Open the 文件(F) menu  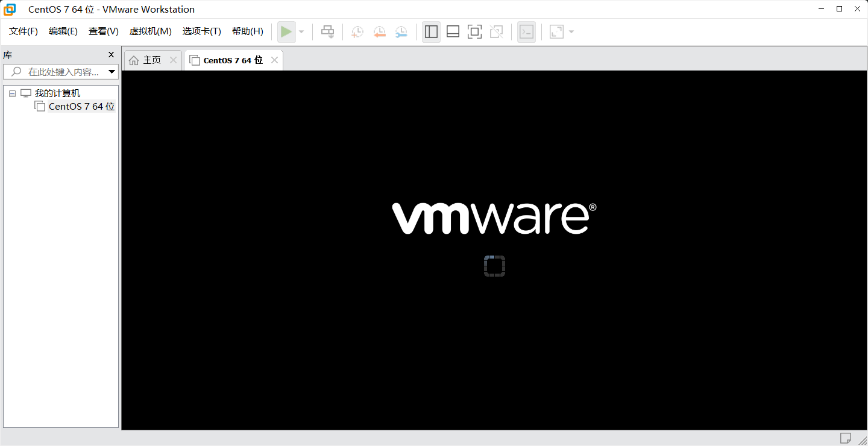pos(24,31)
